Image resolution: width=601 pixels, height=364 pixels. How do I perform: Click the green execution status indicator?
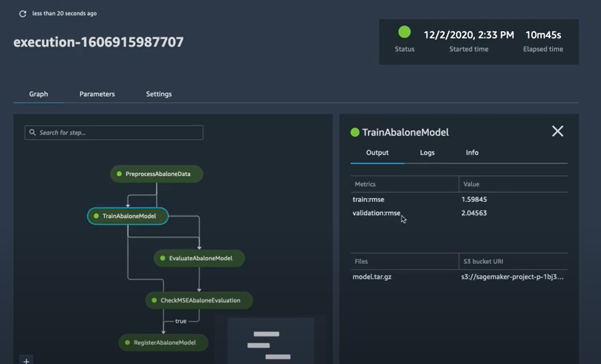coord(404,32)
